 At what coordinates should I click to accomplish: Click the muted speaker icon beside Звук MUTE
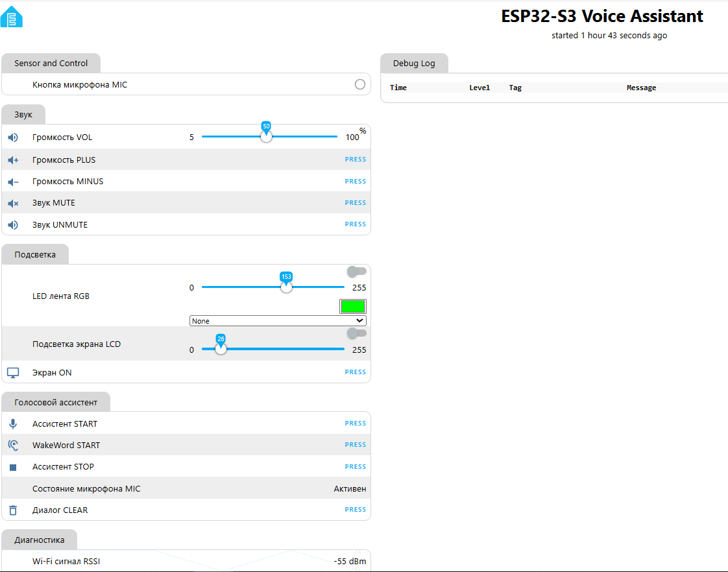pyautogui.click(x=13, y=203)
